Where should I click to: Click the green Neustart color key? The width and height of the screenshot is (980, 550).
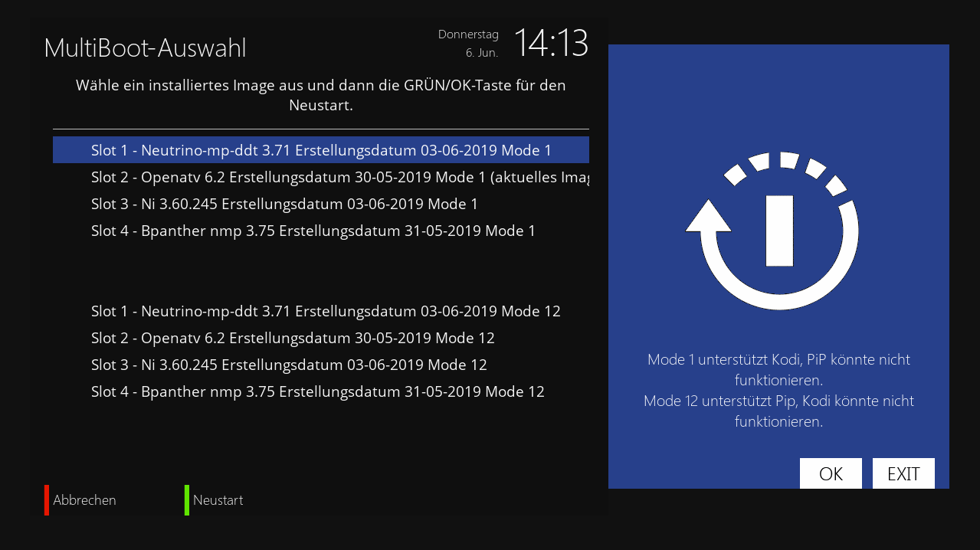click(x=187, y=500)
